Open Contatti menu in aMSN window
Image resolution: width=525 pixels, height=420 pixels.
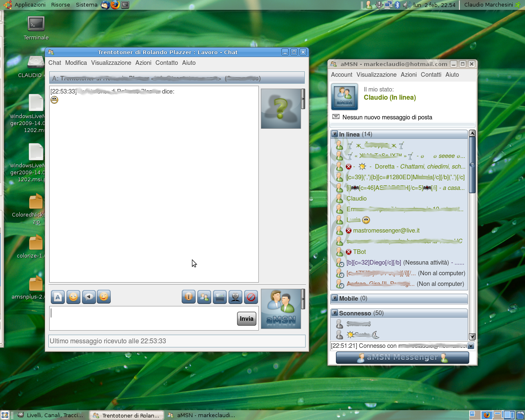(x=431, y=75)
